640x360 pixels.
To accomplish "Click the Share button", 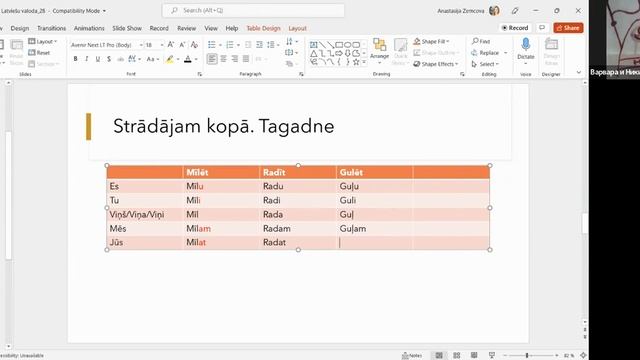I will click(x=568, y=28).
